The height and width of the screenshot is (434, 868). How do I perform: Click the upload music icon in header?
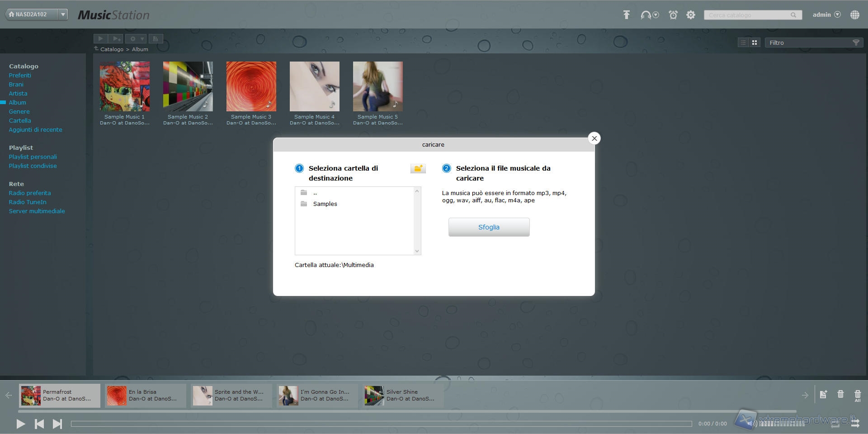626,15
